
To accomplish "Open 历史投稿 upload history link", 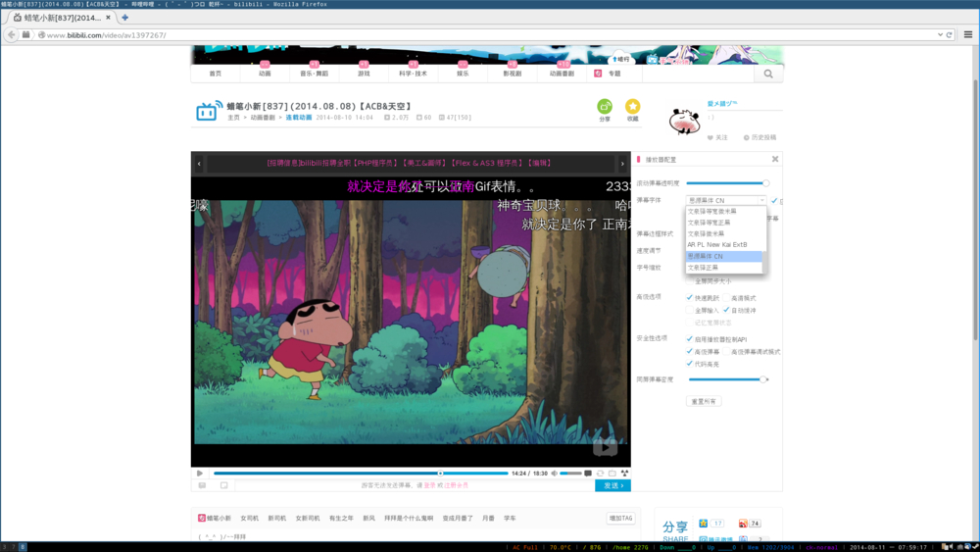I will pos(760,137).
